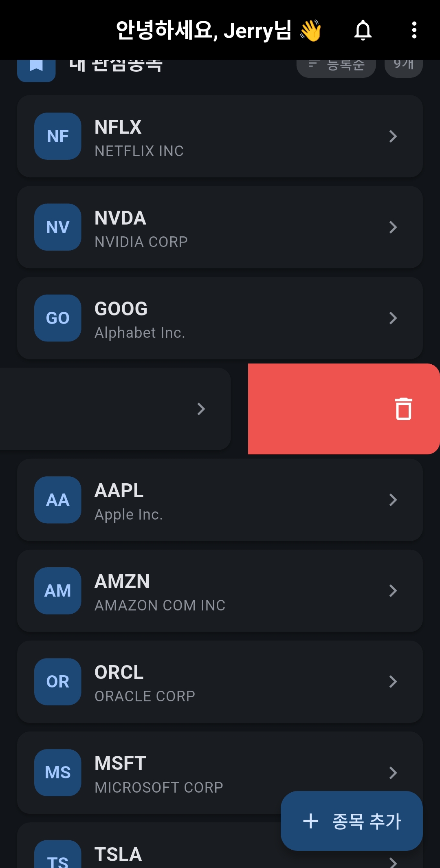
Task: Open GOOG details via chevron arrow
Action: click(393, 318)
